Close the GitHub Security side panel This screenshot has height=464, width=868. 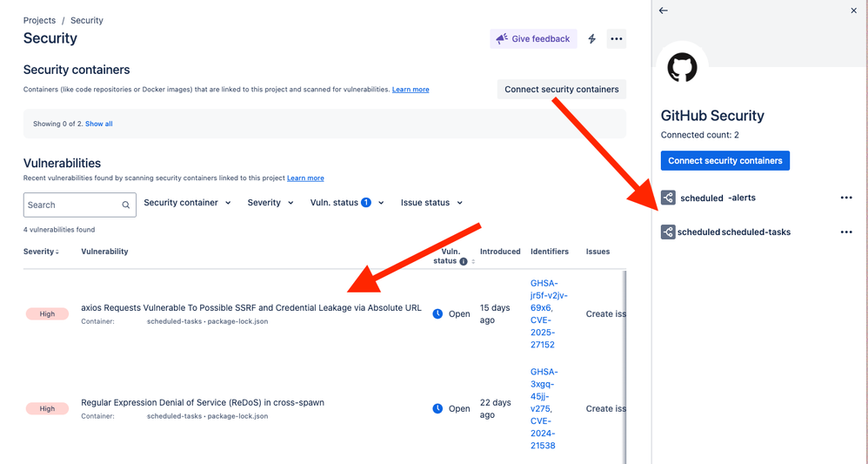pos(853,10)
